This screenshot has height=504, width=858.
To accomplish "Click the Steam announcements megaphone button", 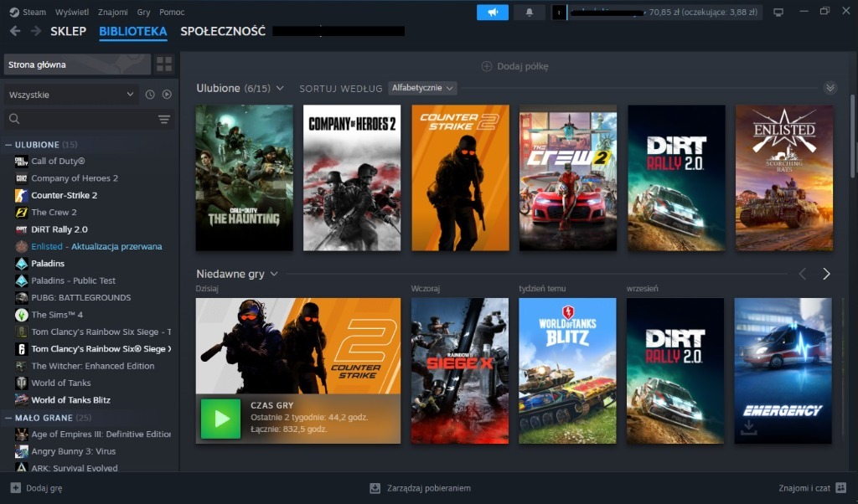I will point(493,12).
